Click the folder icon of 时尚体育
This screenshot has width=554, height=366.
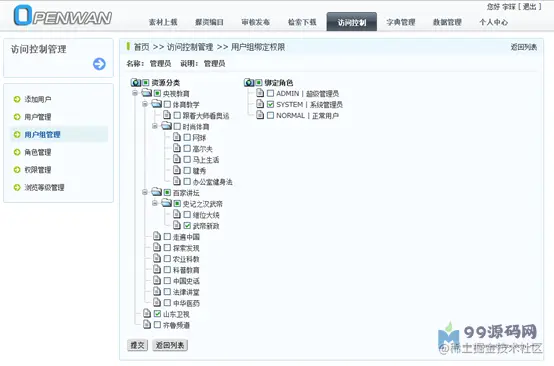click(166, 126)
